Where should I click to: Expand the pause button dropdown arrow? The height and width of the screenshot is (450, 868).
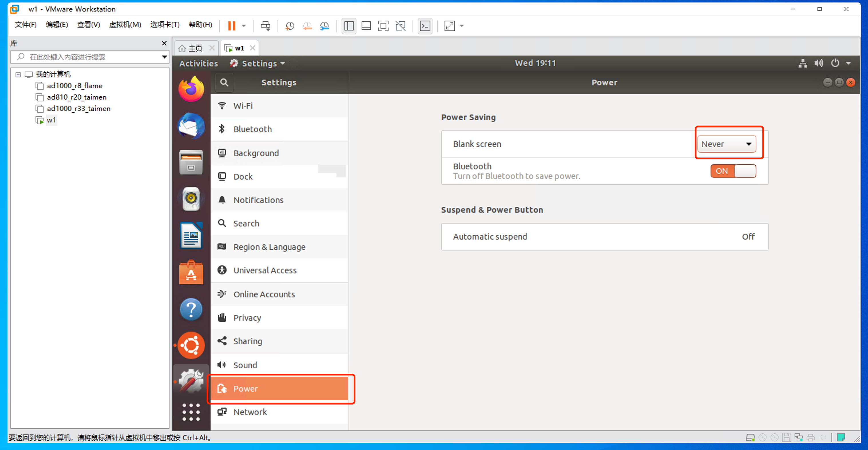point(244,26)
